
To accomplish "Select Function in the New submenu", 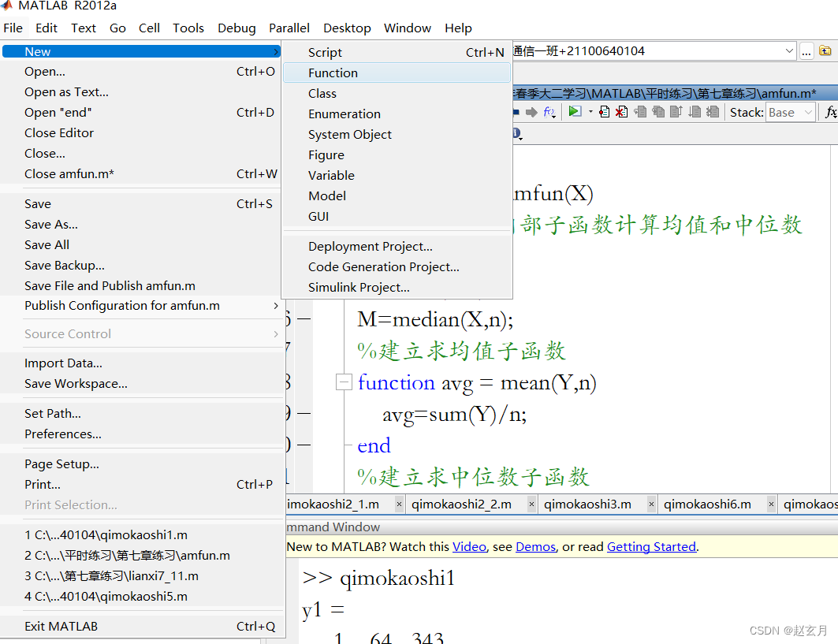I will tap(397, 73).
